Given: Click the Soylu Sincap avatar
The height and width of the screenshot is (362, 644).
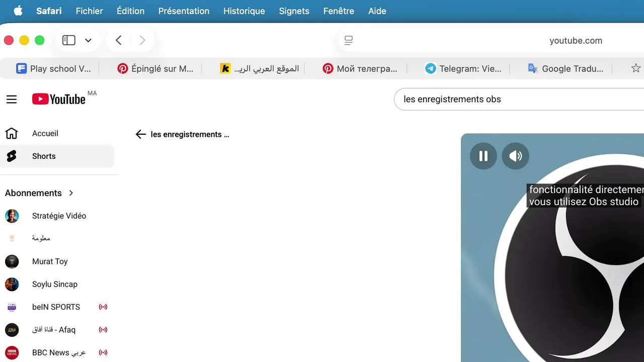Looking at the screenshot, I should 12,284.
